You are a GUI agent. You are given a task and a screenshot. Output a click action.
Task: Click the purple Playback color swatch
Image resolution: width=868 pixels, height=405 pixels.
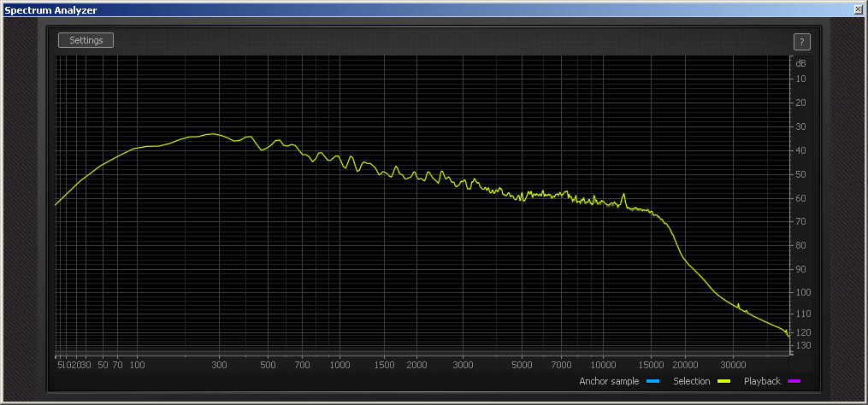tap(795, 381)
